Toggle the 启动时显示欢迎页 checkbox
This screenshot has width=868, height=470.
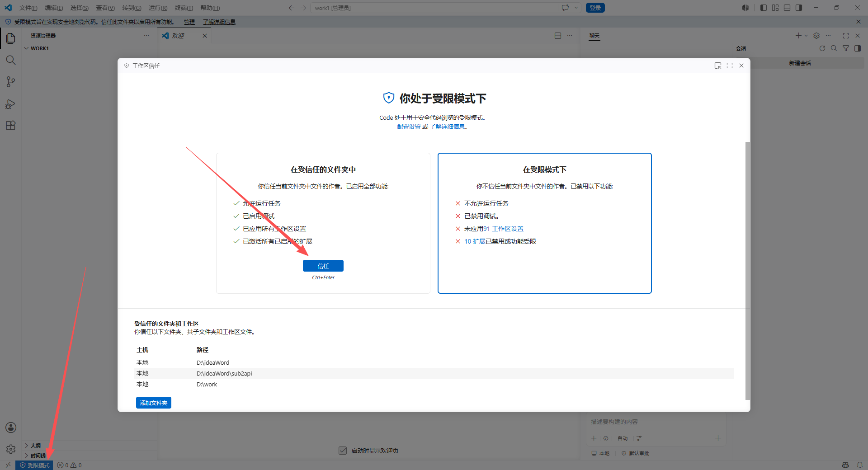343,451
